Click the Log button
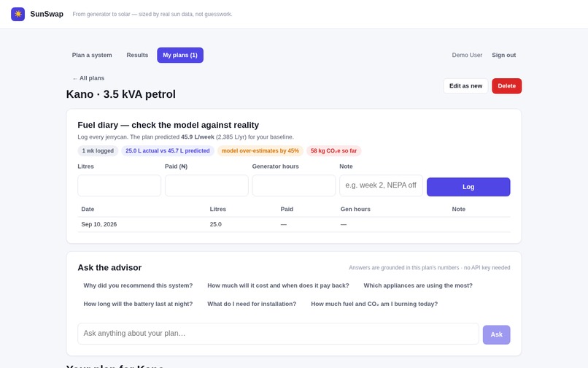Image resolution: width=588 pixels, height=368 pixels. (x=468, y=187)
